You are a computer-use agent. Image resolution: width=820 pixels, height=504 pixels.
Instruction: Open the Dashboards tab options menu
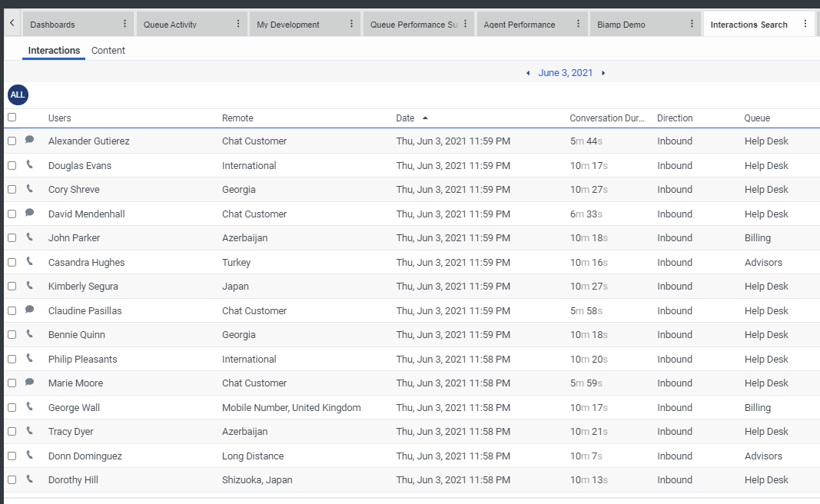(125, 24)
